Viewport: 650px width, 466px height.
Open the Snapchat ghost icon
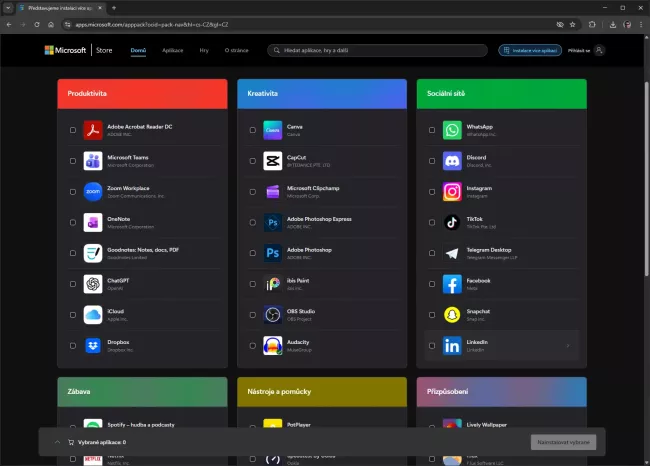(x=452, y=315)
